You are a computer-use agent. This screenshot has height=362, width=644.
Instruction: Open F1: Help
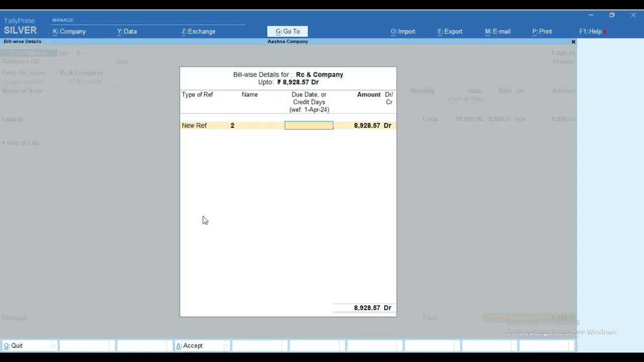pos(591,31)
